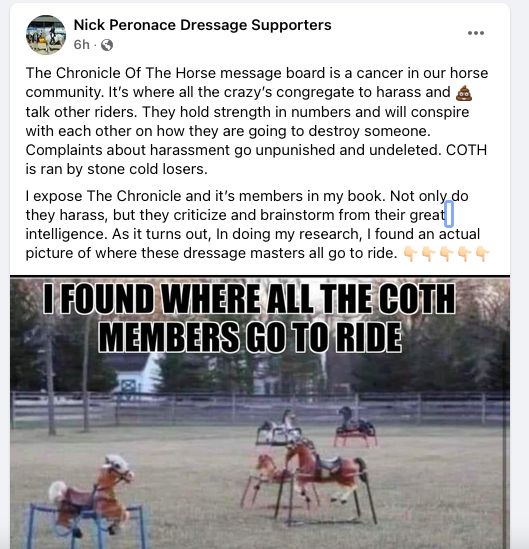Click the second pointing-down hand emoji

click(x=429, y=253)
